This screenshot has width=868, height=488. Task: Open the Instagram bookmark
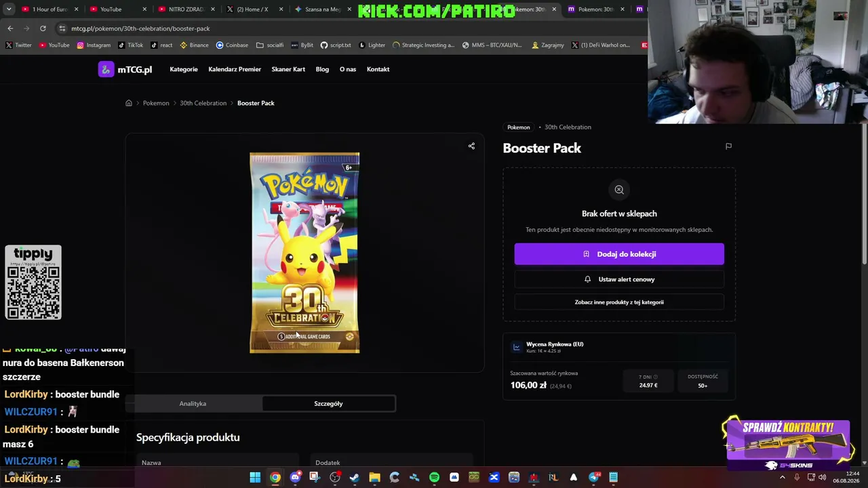[x=94, y=45]
